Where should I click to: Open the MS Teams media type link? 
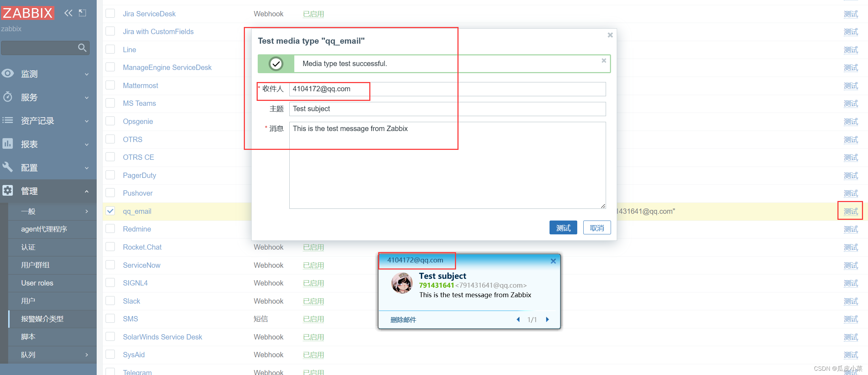(x=139, y=103)
